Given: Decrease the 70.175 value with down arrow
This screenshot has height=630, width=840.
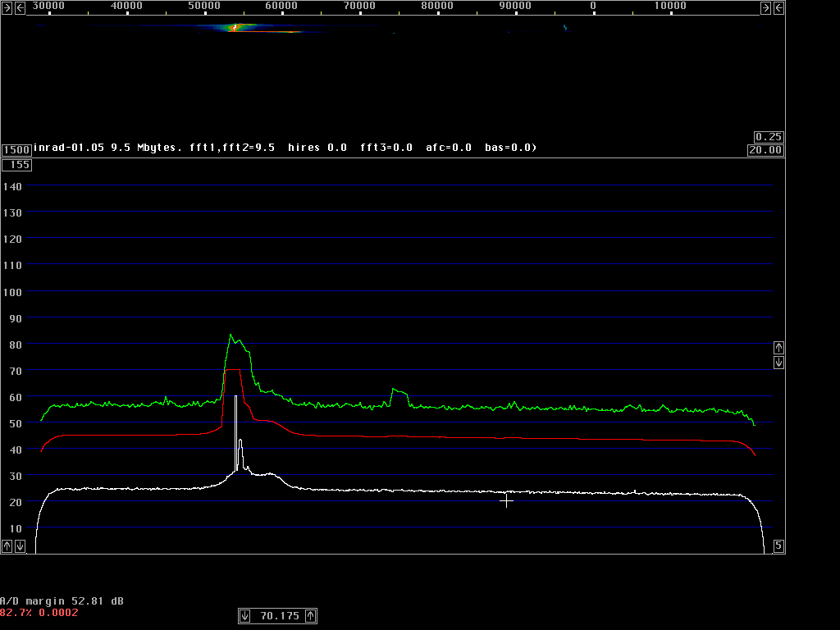Looking at the screenshot, I should (x=244, y=616).
